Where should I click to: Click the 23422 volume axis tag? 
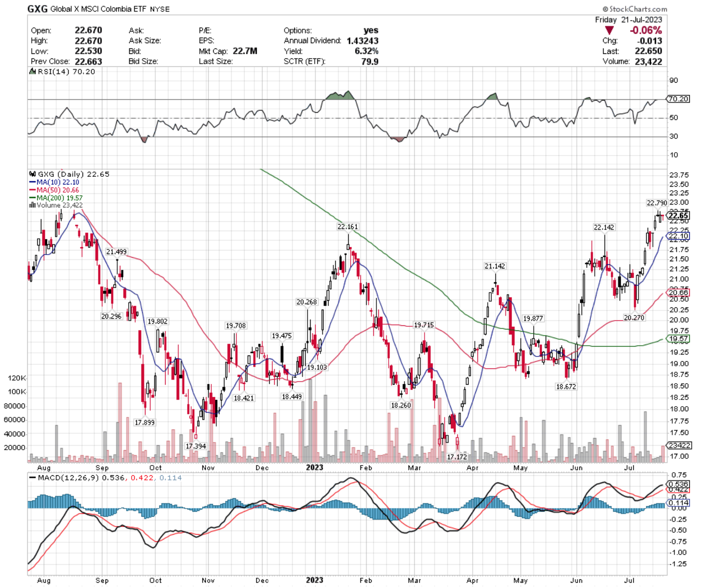679,445
